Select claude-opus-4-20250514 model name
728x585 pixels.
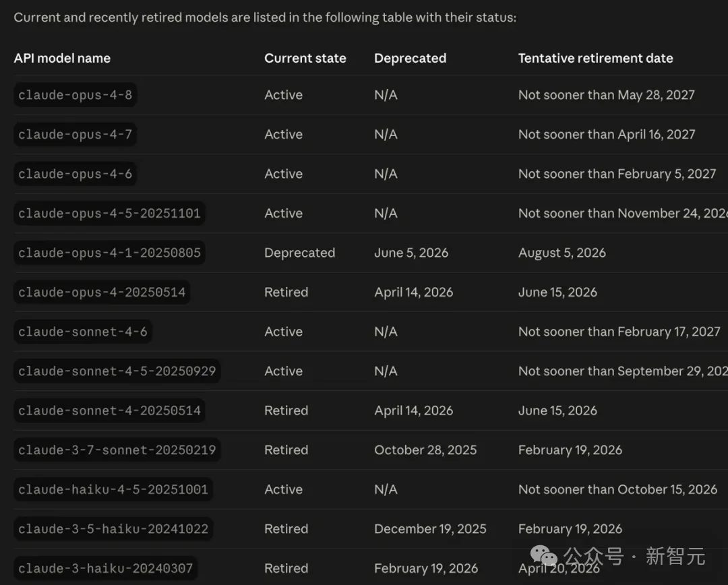point(102,292)
